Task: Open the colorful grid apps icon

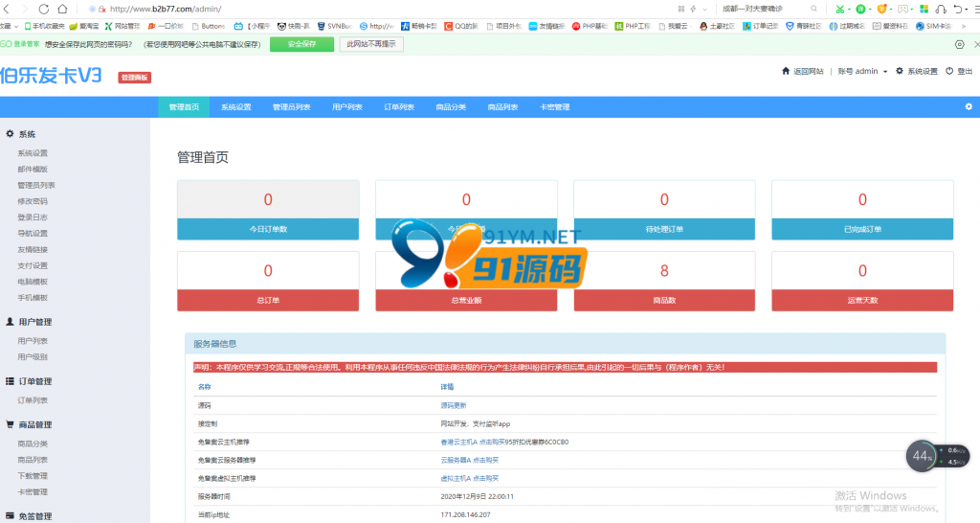Action: pos(924,9)
